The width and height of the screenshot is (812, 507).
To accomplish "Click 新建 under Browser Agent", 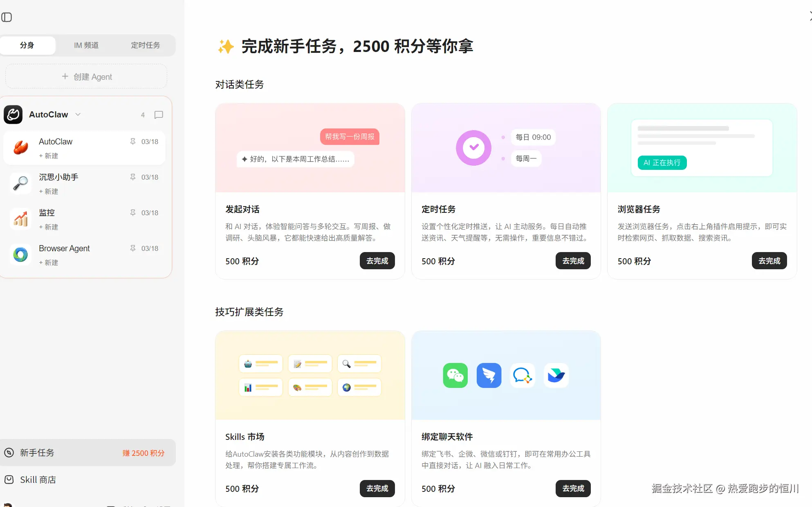I will click(49, 263).
